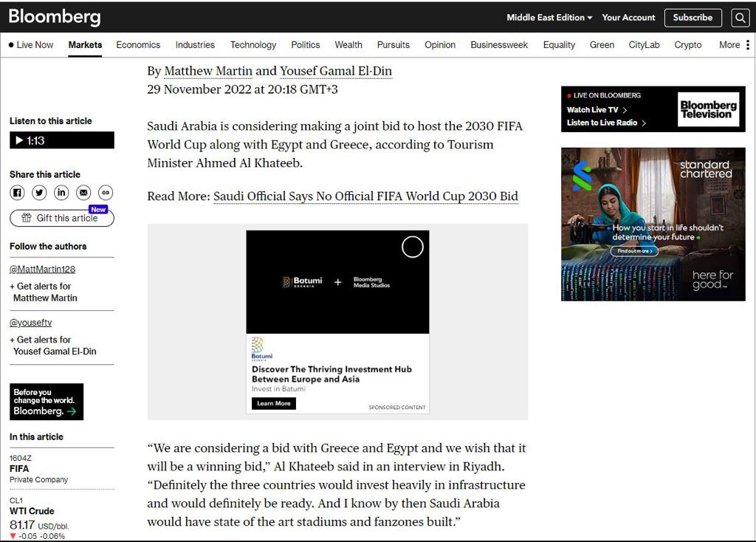Open the Crypto section
Viewport: 756px width, 542px height.
[687, 45]
